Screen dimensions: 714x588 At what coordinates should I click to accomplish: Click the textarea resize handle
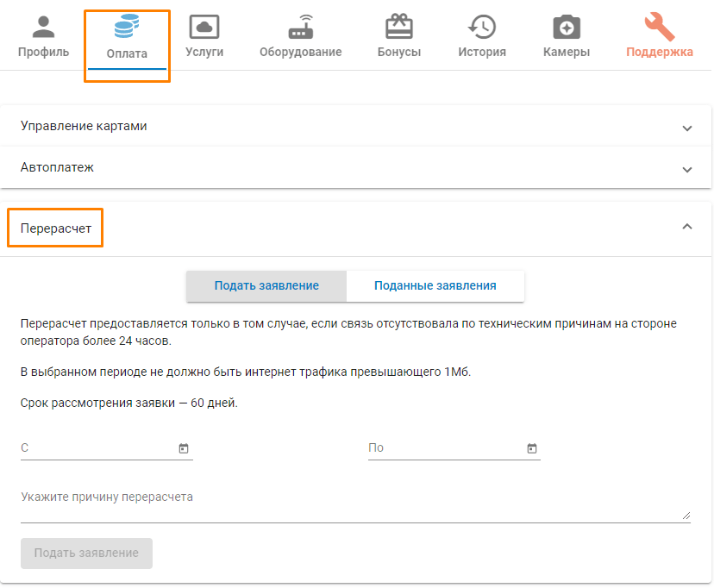686,516
